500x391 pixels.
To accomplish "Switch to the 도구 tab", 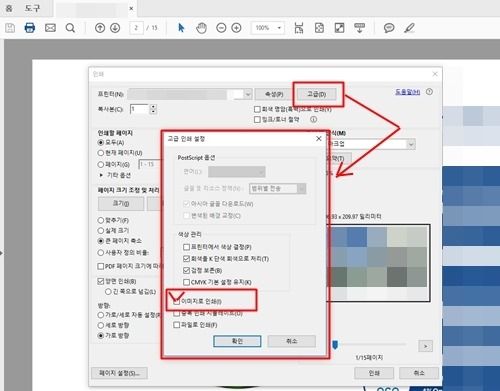I will 32,8.
